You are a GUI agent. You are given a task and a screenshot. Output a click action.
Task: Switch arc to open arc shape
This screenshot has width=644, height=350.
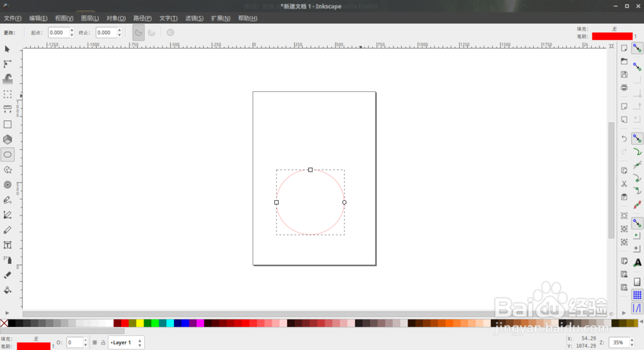tap(151, 33)
